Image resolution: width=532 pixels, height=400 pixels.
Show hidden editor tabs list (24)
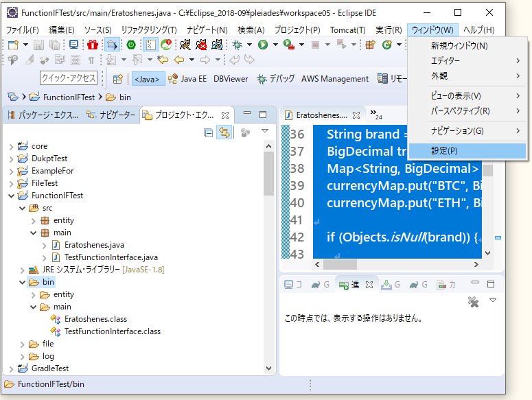coord(376,115)
